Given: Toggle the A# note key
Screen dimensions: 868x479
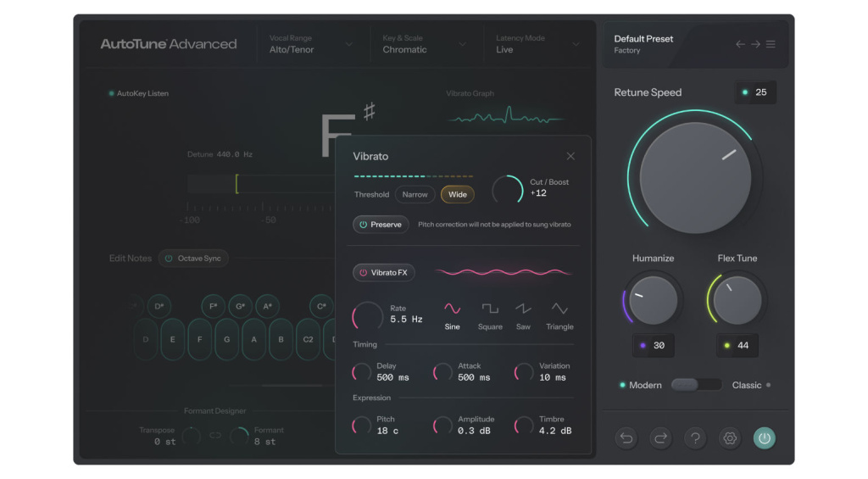Looking at the screenshot, I should [x=267, y=306].
